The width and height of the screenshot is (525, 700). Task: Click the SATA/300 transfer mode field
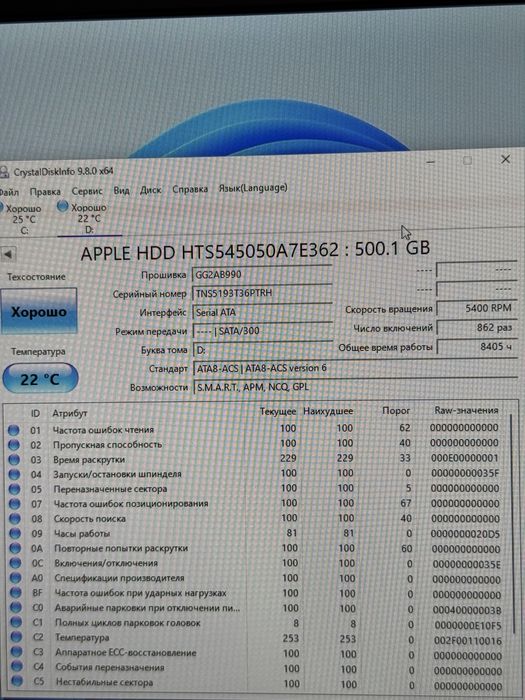click(x=263, y=331)
